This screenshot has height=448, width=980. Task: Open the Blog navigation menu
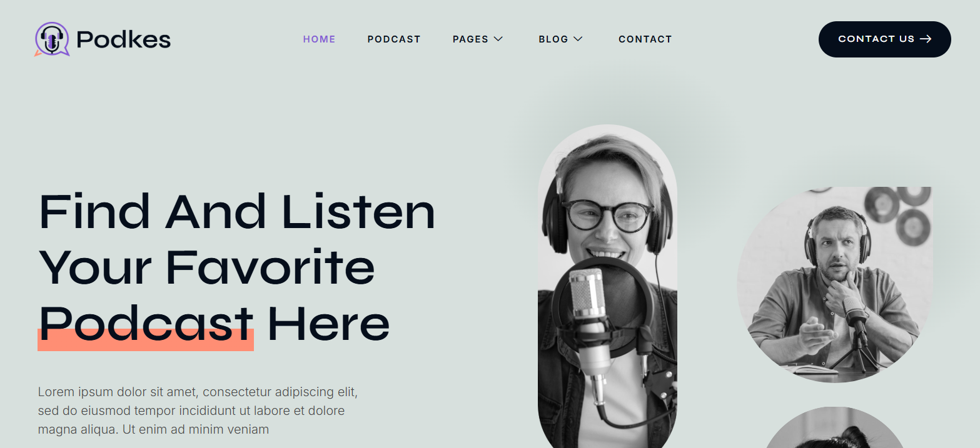(561, 39)
